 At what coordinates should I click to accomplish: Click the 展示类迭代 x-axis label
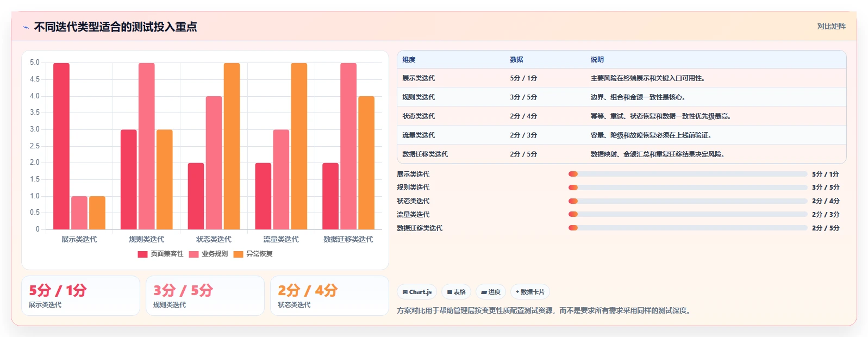point(79,239)
